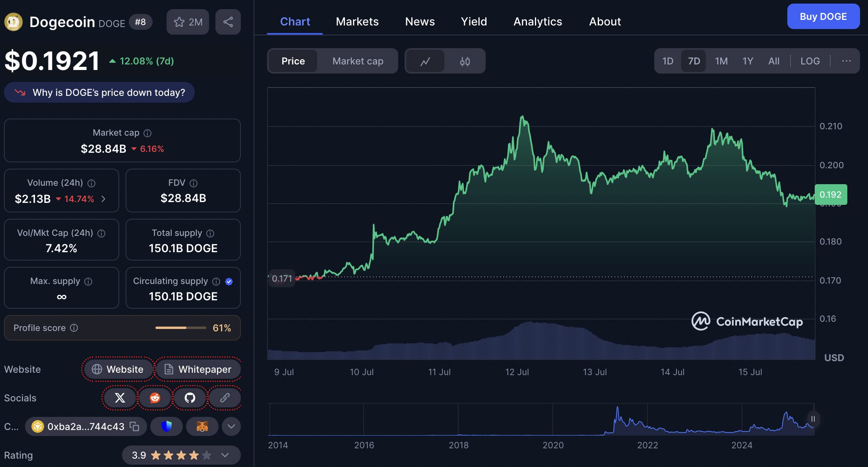Select the Price chart toggle
This screenshot has width=868, height=467.
pos(293,61)
